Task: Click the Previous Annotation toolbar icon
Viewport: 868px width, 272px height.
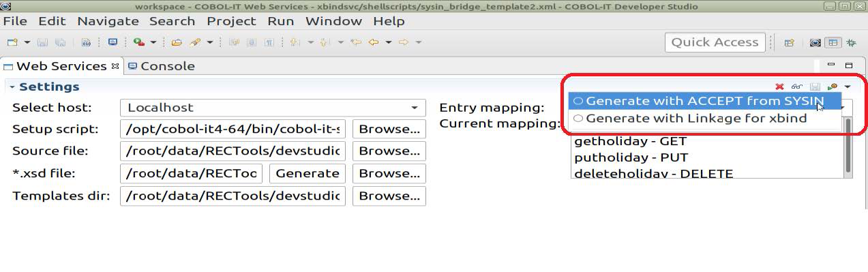Action: click(x=324, y=42)
